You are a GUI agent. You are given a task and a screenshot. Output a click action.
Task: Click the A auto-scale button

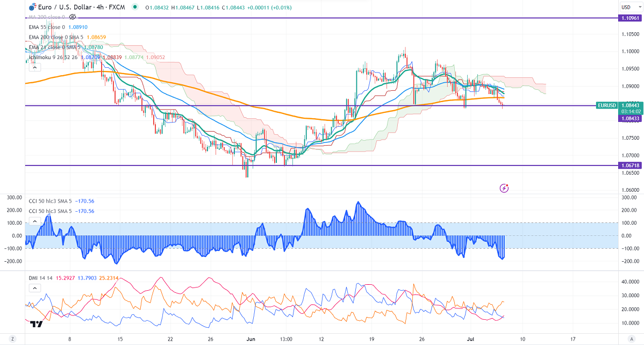point(631,339)
